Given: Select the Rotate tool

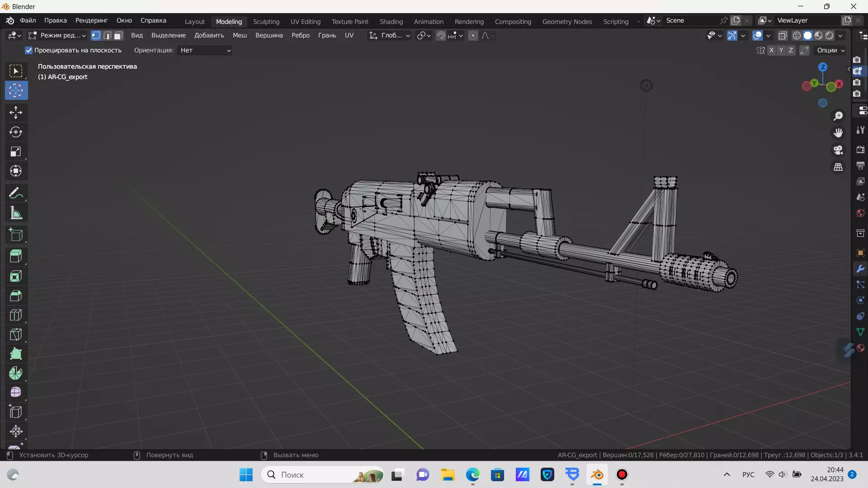Looking at the screenshot, I should [16, 132].
